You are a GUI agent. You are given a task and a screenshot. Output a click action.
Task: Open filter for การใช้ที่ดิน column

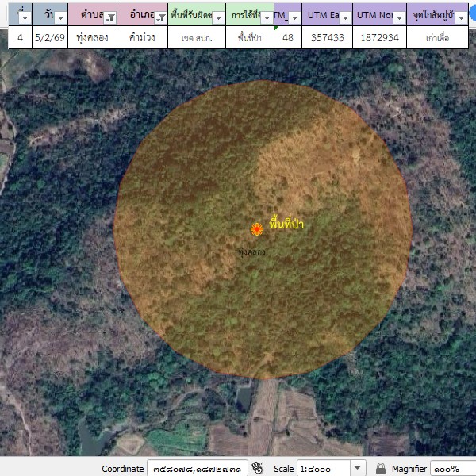(267, 17)
